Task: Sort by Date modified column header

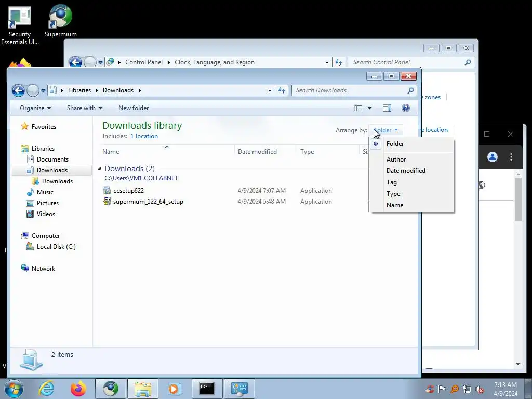Action: [x=265, y=152]
